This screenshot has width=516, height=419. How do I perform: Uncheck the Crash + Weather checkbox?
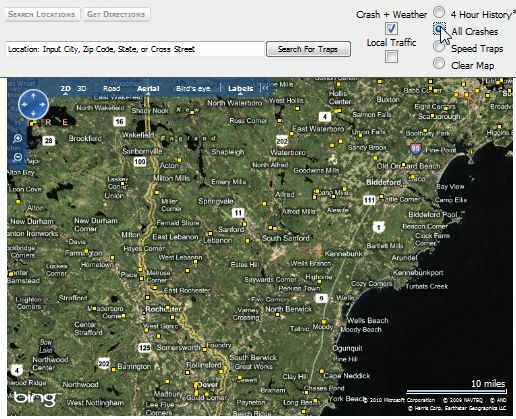[x=391, y=28]
